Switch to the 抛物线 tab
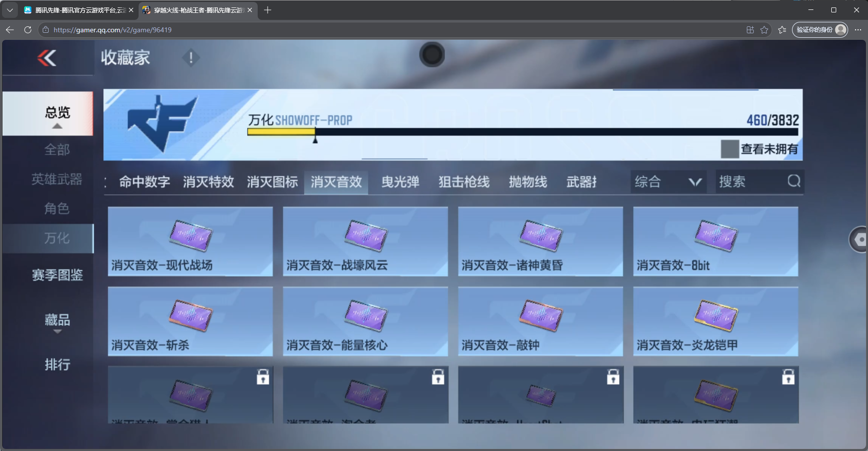Screen dimensions: 868x451 tap(528, 182)
